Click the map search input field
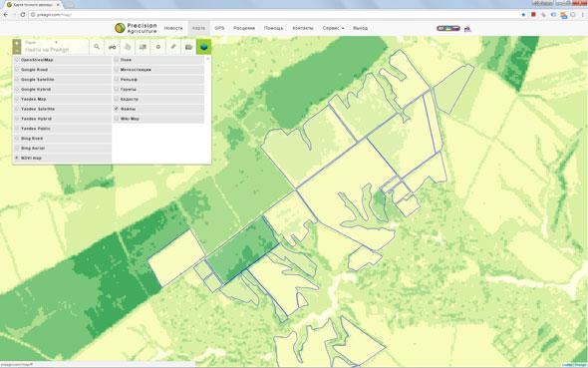This screenshot has width=588, height=368. pos(56,50)
